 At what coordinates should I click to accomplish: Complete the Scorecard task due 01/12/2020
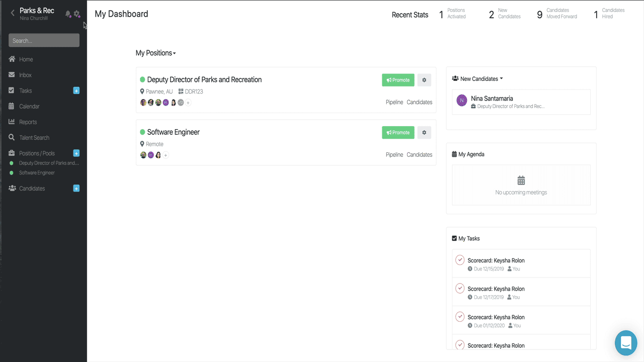tap(460, 316)
